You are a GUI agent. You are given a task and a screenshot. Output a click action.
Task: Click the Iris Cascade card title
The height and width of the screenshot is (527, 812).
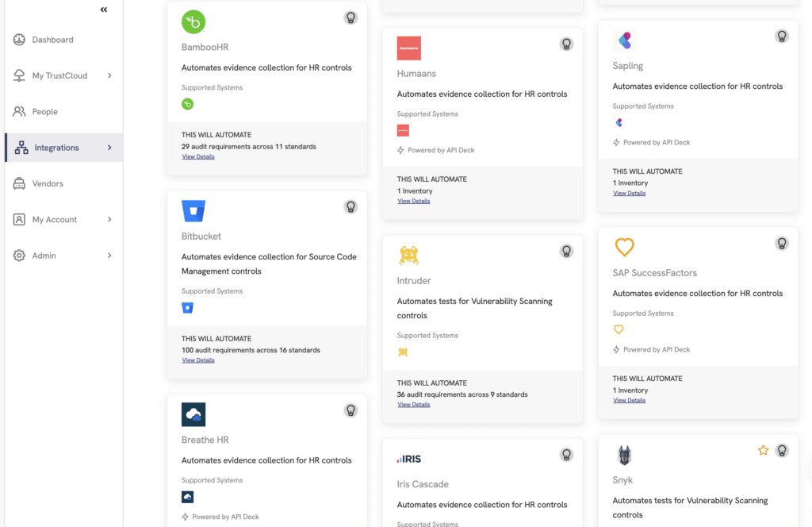tap(423, 484)
